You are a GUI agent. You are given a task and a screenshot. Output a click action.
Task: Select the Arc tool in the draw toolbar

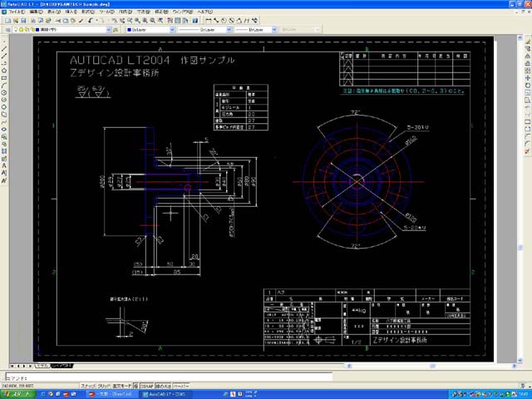4,85
